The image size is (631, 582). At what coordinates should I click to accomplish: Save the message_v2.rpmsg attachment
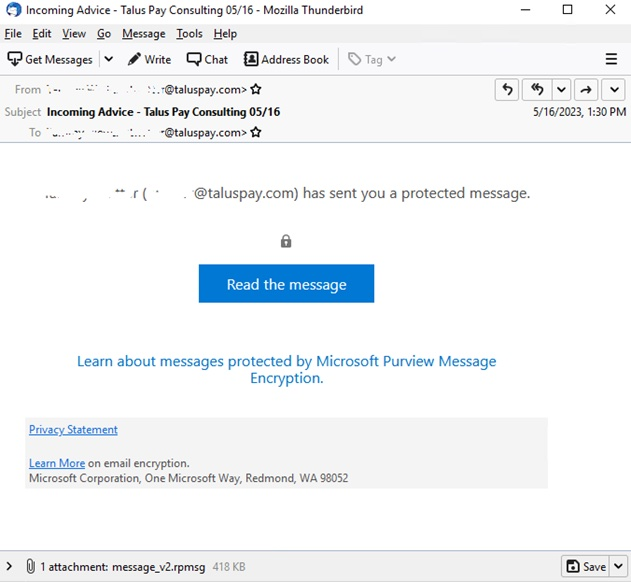[x=586, y=567]
